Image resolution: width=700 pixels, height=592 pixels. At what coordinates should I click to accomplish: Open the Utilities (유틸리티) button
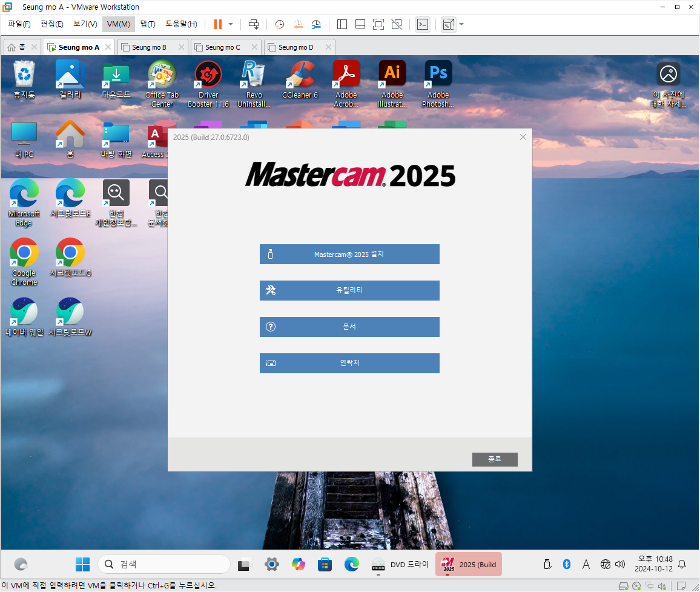point(349,290)
